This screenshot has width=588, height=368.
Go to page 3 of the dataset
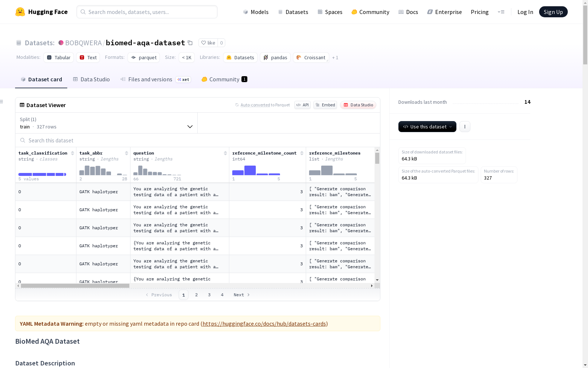[x=209, y=295]
